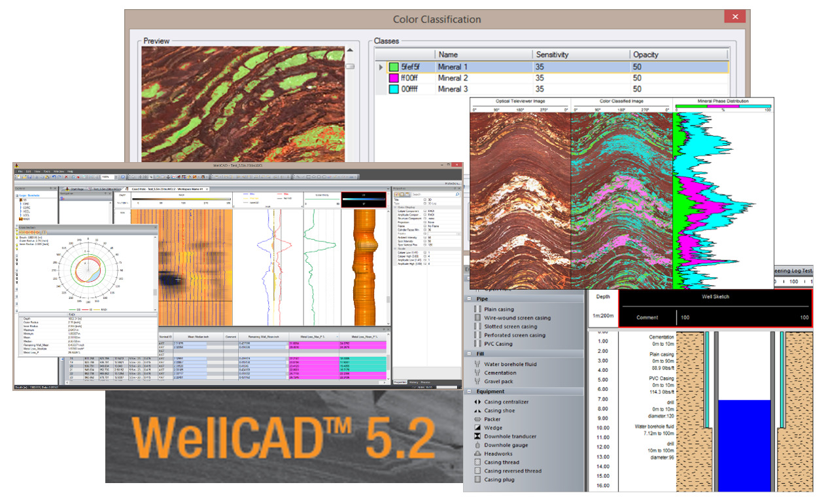
Task: Click the Comment header label
Action: (647, 318)
